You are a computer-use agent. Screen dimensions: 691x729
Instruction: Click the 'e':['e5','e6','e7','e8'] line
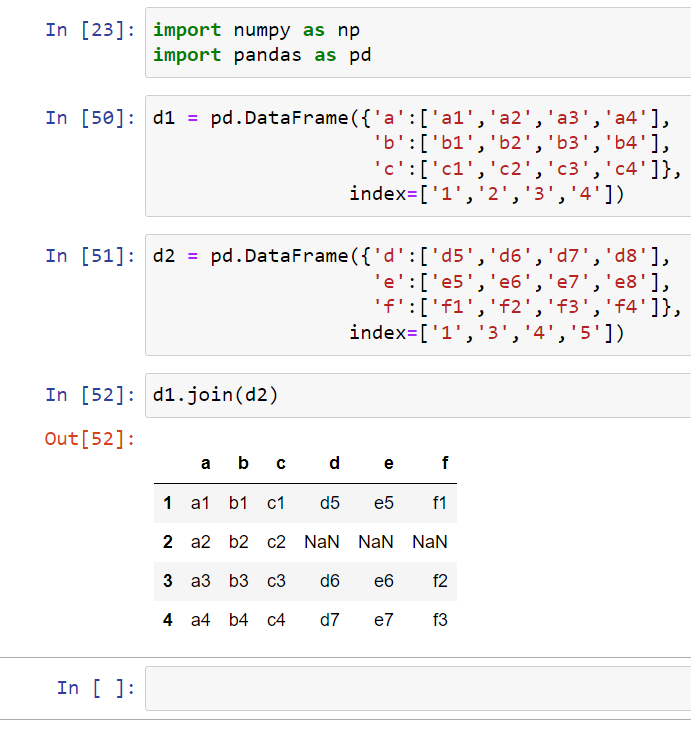click(521, 282)
